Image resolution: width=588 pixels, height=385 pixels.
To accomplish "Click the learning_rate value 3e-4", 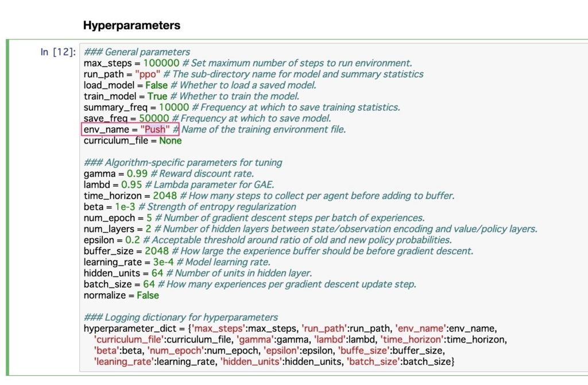I will point(163,262).
